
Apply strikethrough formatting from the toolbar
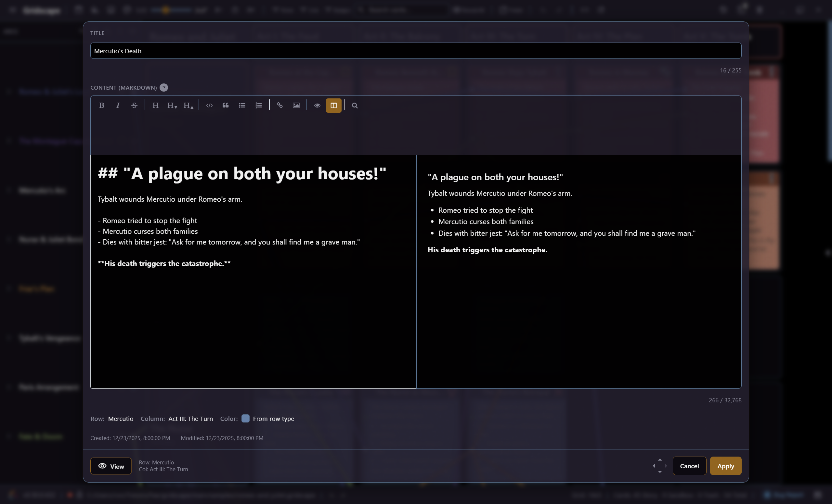click(x=134, y=106)
